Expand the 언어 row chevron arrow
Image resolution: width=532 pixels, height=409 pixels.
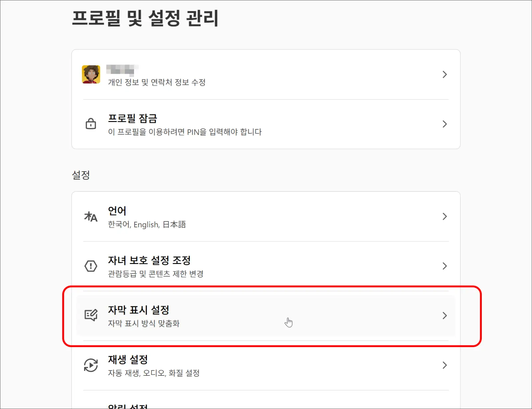[x=445, y=216]
